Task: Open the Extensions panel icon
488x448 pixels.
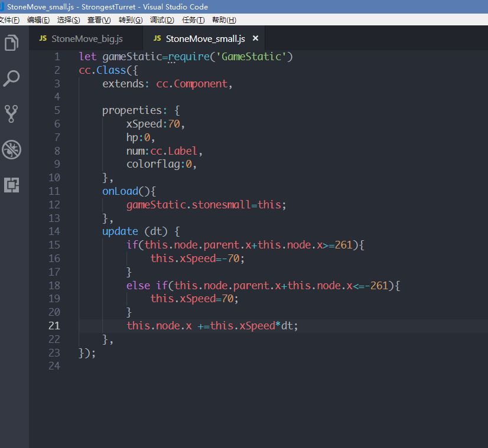Action: click(x=11, y=185)
